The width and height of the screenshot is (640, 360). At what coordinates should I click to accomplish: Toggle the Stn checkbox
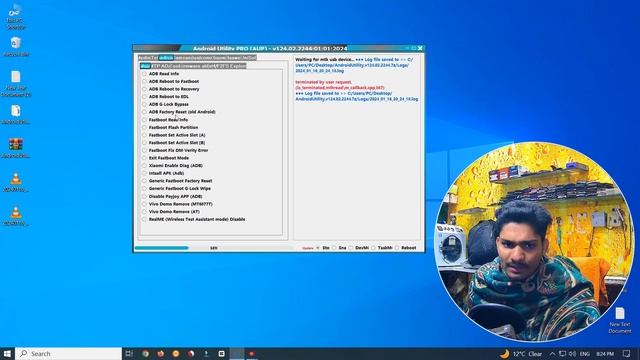point(318,248)
